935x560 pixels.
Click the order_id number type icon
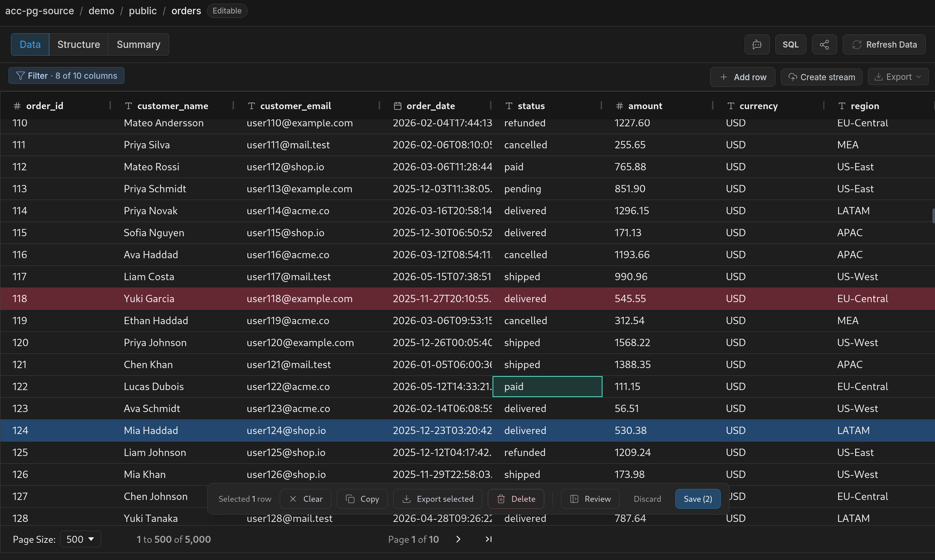click(17, 106)
